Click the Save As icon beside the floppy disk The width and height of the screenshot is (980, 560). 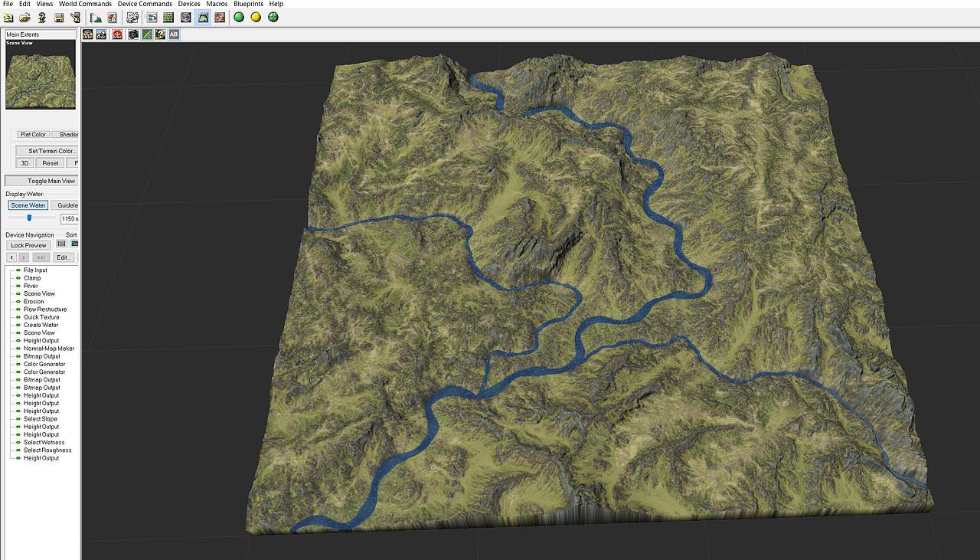pyautogui.click(x=75, y=17)
